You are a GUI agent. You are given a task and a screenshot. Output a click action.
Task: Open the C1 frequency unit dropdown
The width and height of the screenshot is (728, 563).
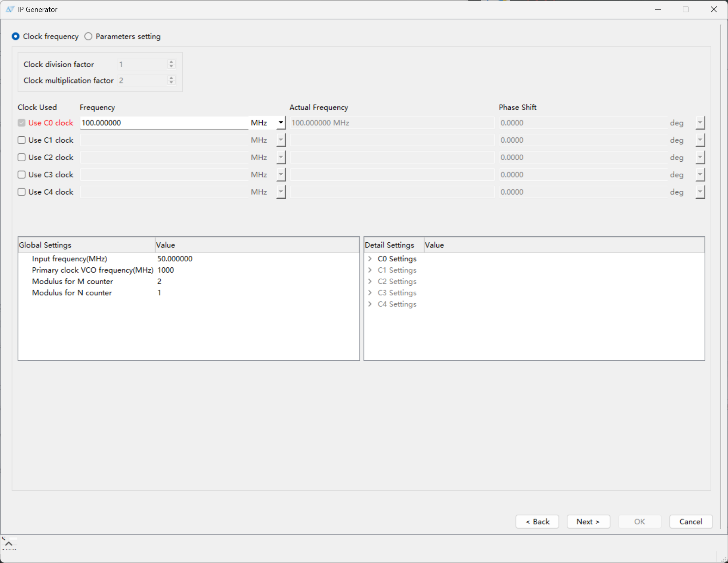pos(281,140)
